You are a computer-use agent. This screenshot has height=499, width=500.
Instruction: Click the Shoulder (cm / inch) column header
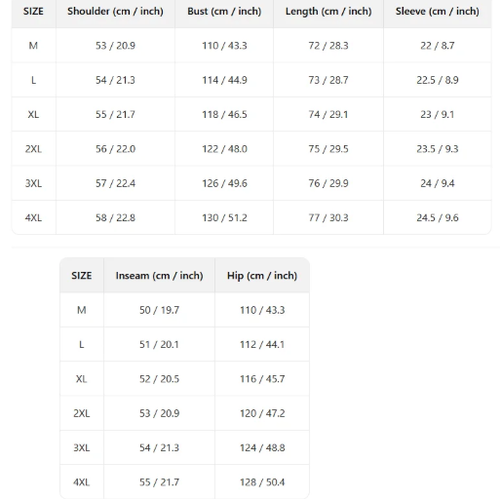click(115, 11)
